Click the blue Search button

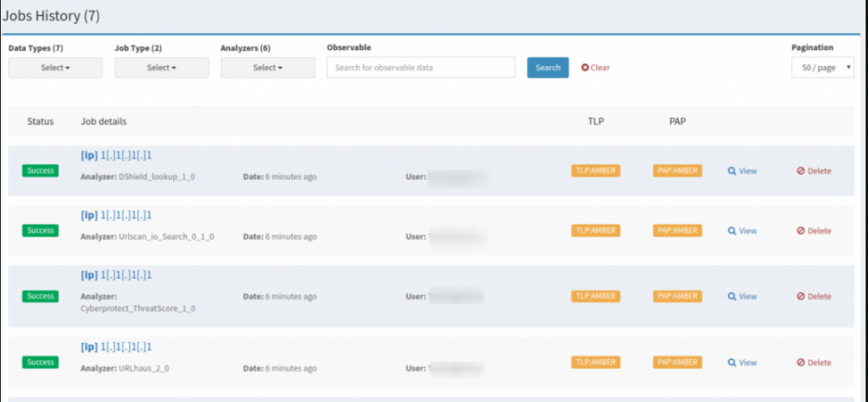click(x=548, y=68)
